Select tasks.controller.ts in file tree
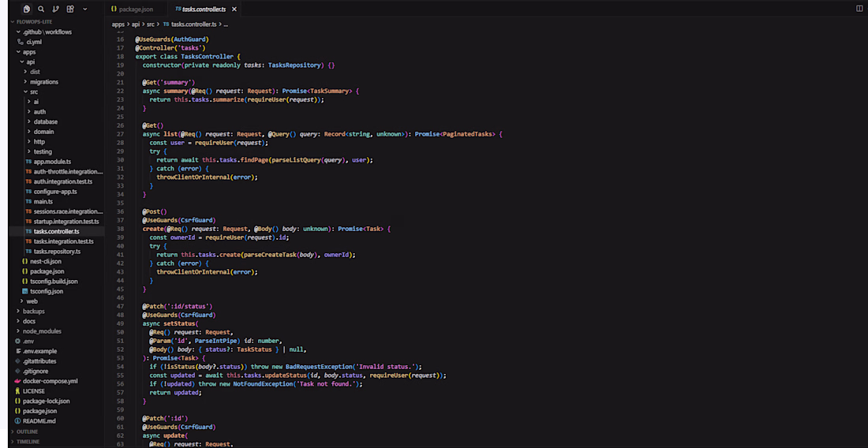The image size is (868, 448). coord(57,231)
